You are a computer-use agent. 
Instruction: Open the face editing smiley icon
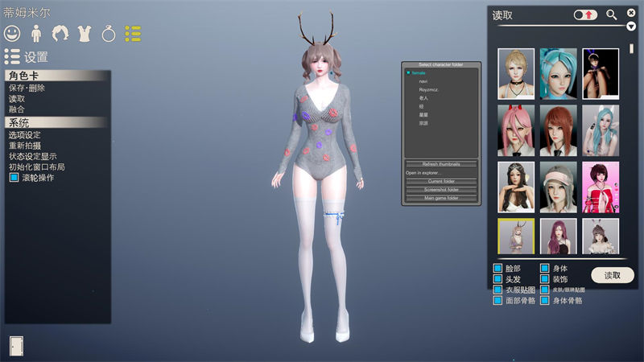12,34
